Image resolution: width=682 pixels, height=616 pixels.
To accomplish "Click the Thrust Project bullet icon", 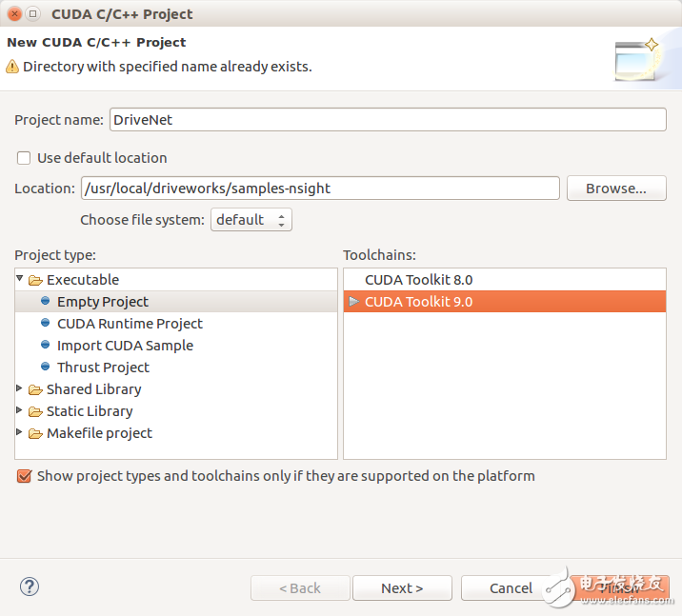I will pyautogui.click(x=45, y=367).
